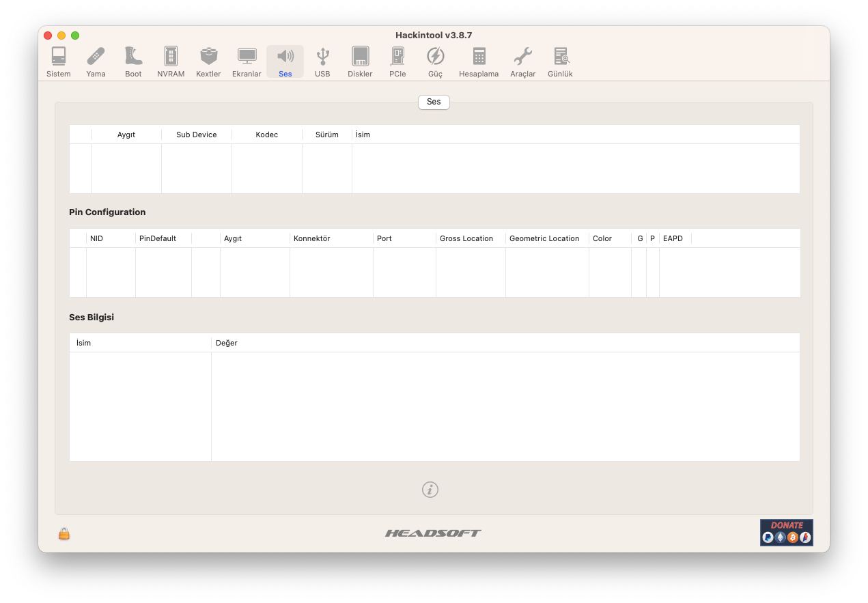The image size is (868, 603).
Task: Select the NVRAM toolbar icon
Action: (171, 61)
